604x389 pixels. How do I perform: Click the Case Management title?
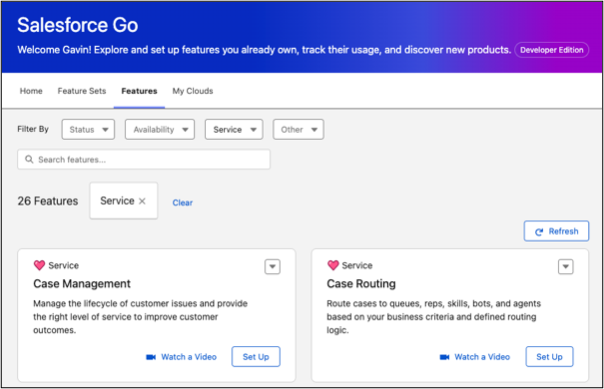(82, 284)
